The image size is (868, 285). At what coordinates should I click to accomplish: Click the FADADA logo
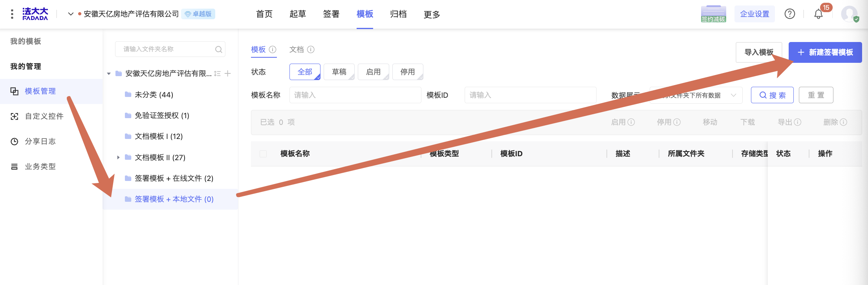point(35,14)
